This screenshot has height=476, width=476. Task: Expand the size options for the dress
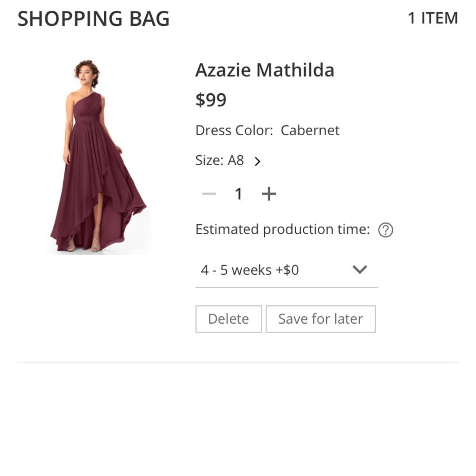coord(258,161)
